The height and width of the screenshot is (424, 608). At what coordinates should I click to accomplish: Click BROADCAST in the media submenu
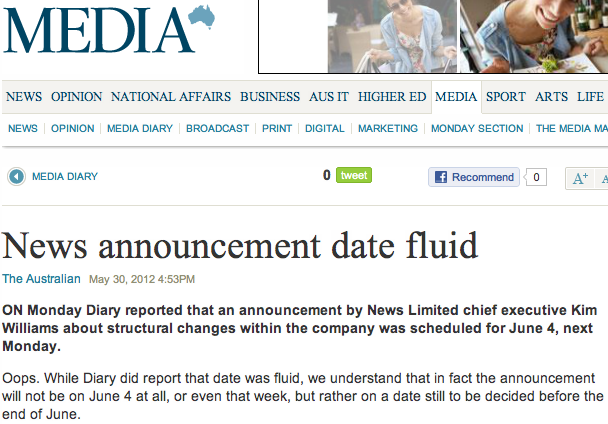click(218, 128)
